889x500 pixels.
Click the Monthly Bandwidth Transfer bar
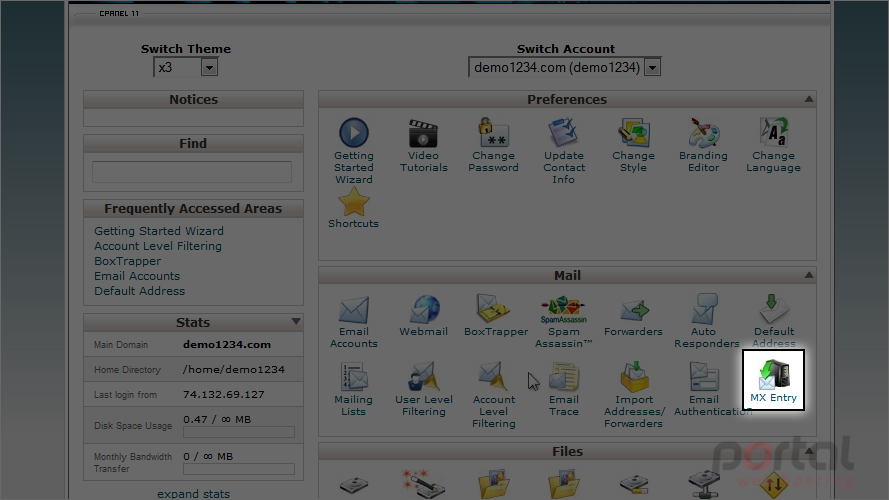(x=239, y=469)
